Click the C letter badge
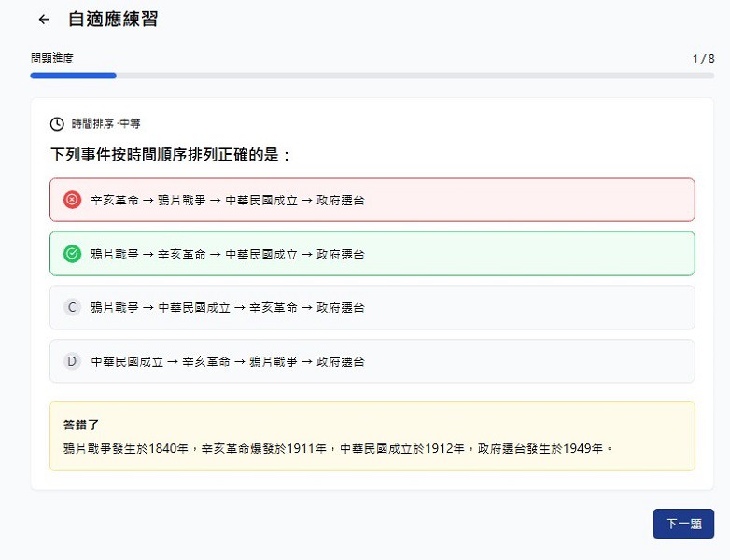This screenshot has width=730, height=560. pos(72,307)
